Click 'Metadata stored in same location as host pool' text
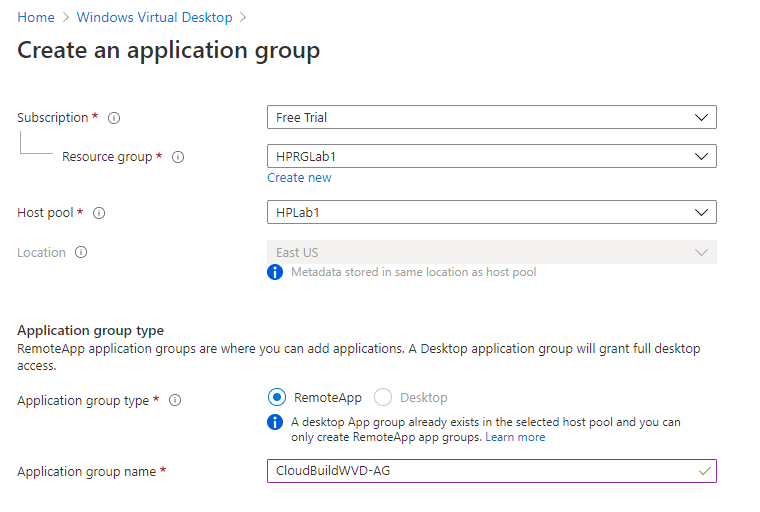This screenshot has width=760, height=512. (x=413, y=272)
